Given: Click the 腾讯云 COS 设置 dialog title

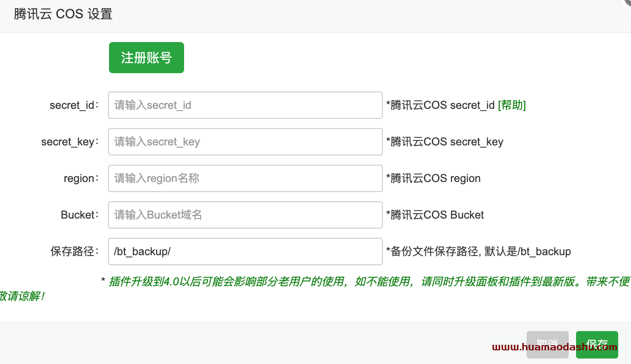Looking at the screenshot, I should click(63, 14).
